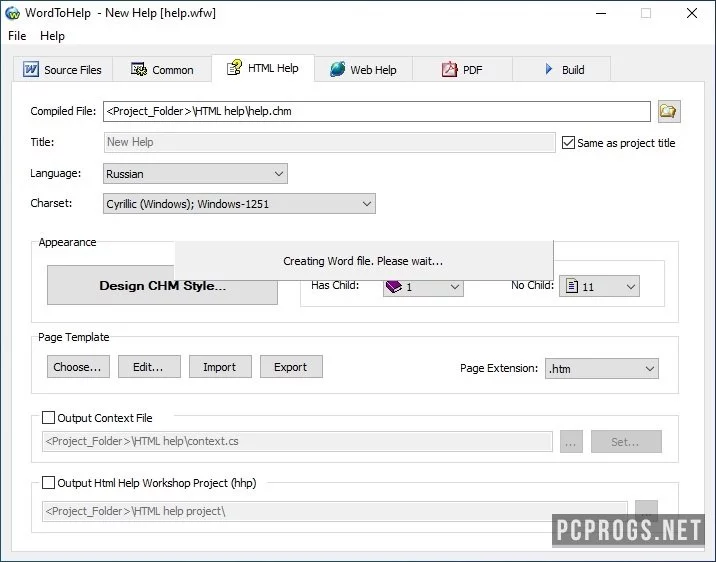
Task: Click the HTML help project folder field
Action: (335, 511)
